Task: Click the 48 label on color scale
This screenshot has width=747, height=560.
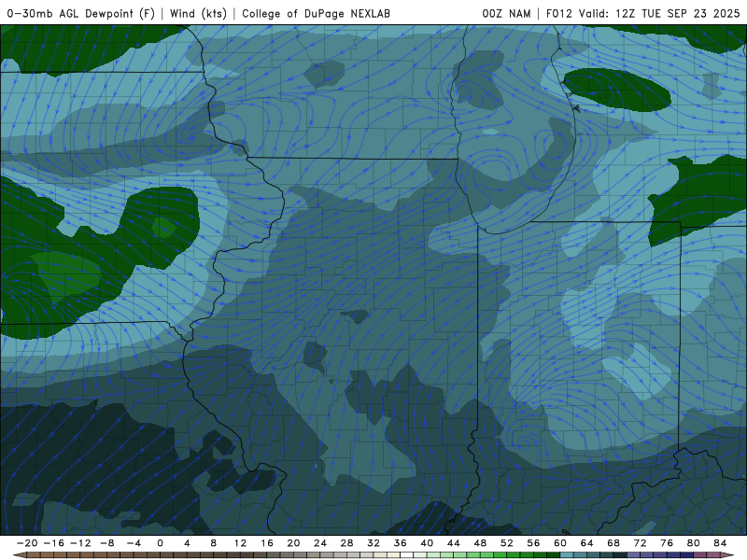Action: 480,543
